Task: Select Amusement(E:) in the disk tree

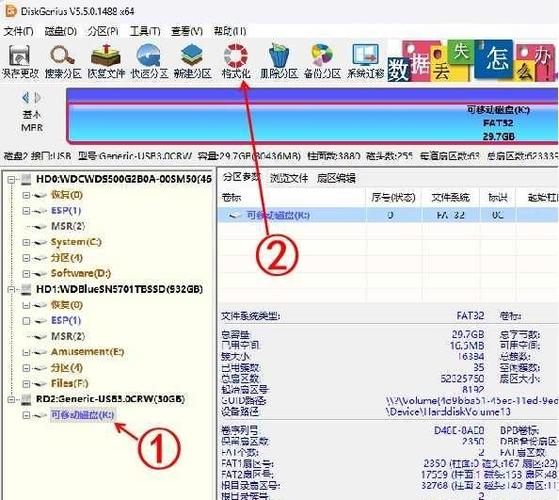Action: pyautogui.click(x=87, y=352)
